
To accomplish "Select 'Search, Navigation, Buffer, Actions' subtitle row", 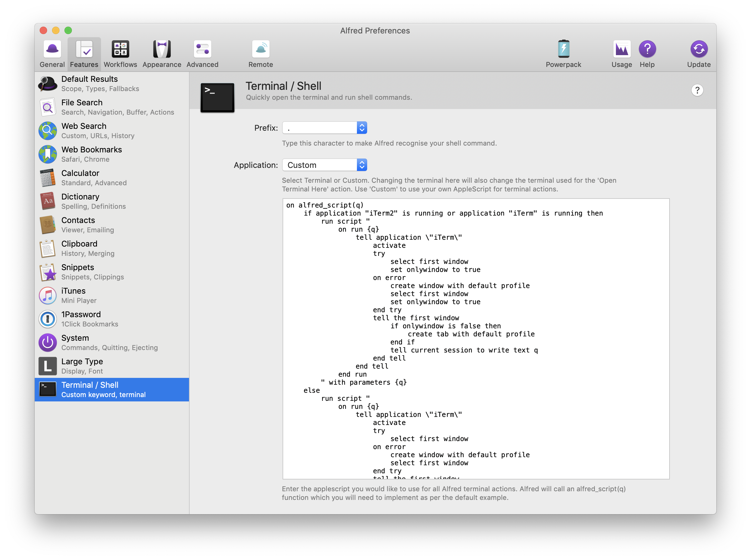I will click(118, 112).
